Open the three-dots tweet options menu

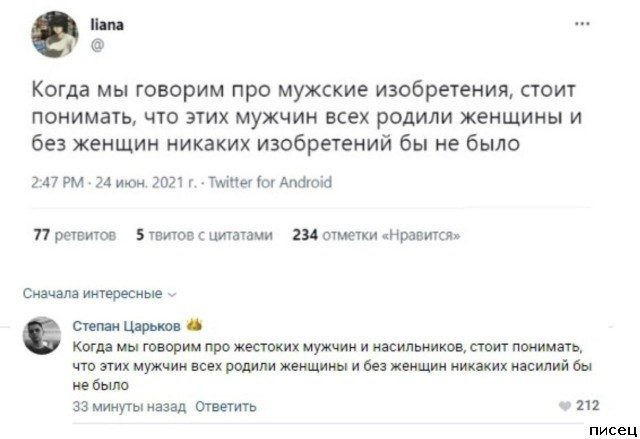[581, 24]
